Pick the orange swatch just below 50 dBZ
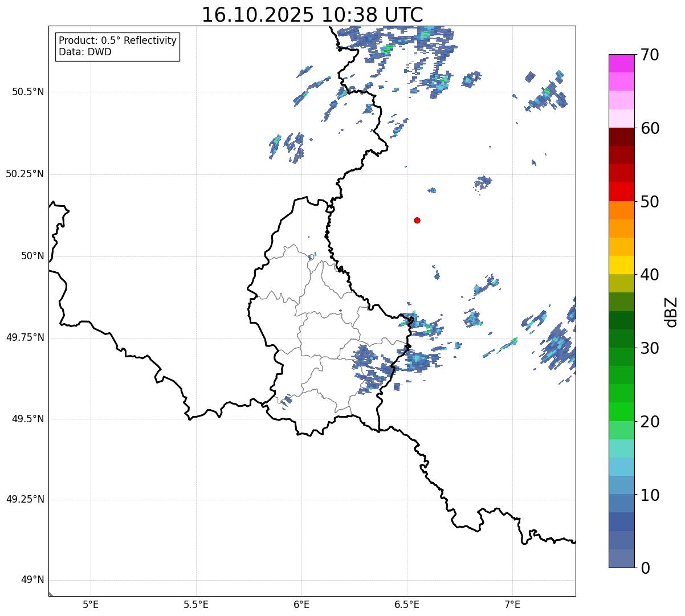 622,210
